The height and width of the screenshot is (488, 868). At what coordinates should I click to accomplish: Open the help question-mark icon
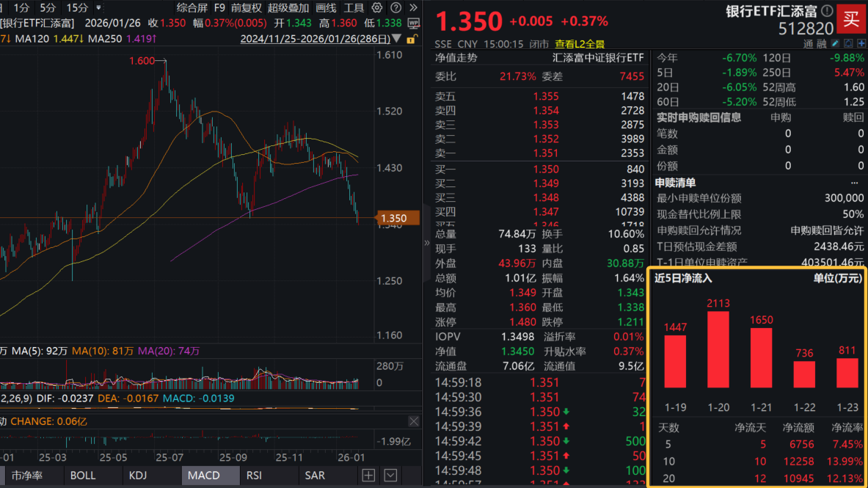click(396, 7)
